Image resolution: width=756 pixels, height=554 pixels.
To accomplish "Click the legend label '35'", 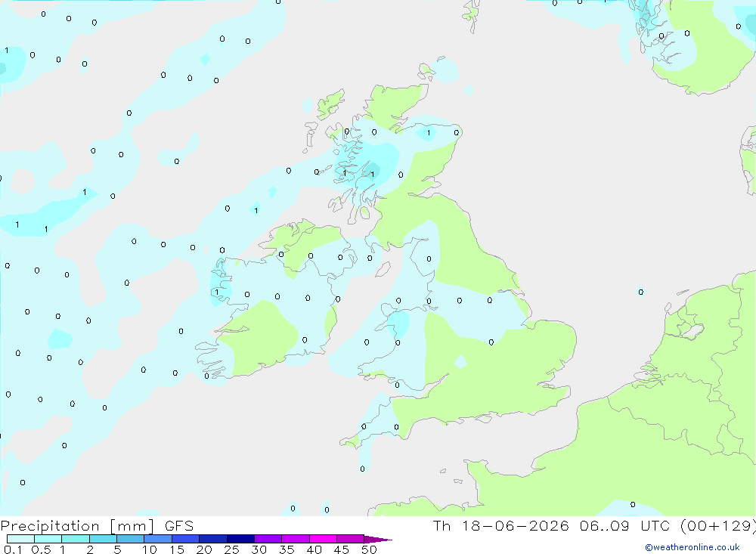I will (287, 549).
